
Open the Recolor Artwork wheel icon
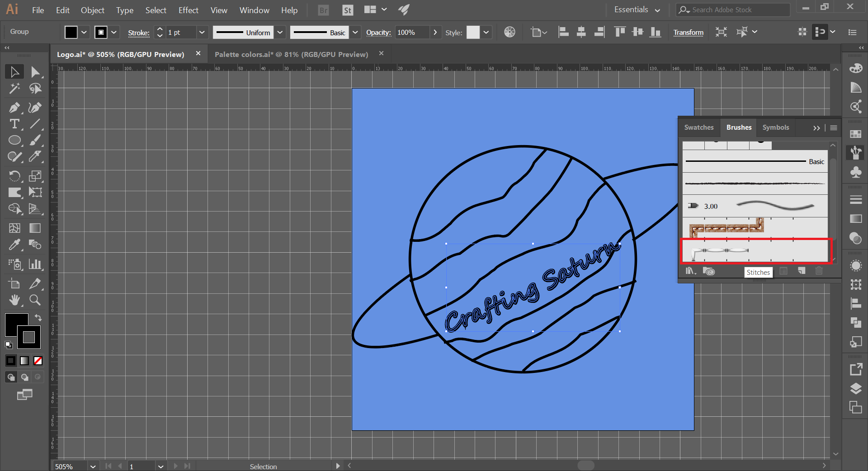pos(509,32)
